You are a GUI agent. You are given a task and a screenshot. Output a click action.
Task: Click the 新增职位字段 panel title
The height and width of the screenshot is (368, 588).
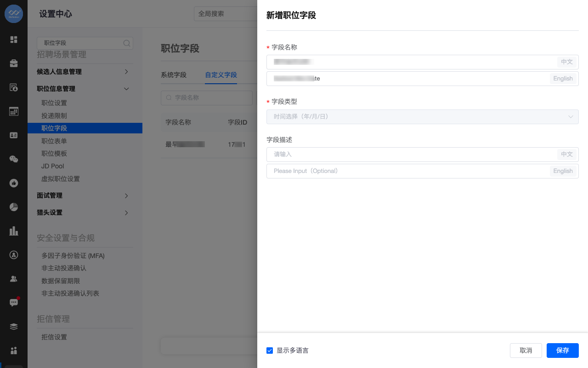pos(291,16)
